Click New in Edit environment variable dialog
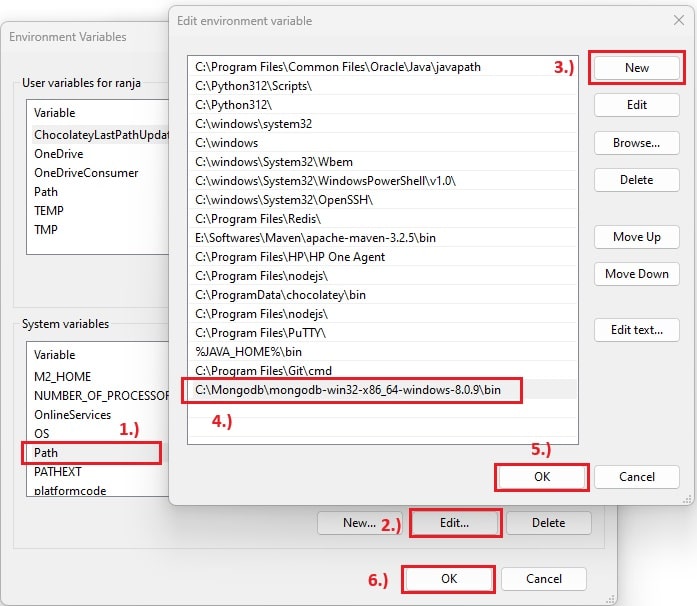 tap(636, 68)
